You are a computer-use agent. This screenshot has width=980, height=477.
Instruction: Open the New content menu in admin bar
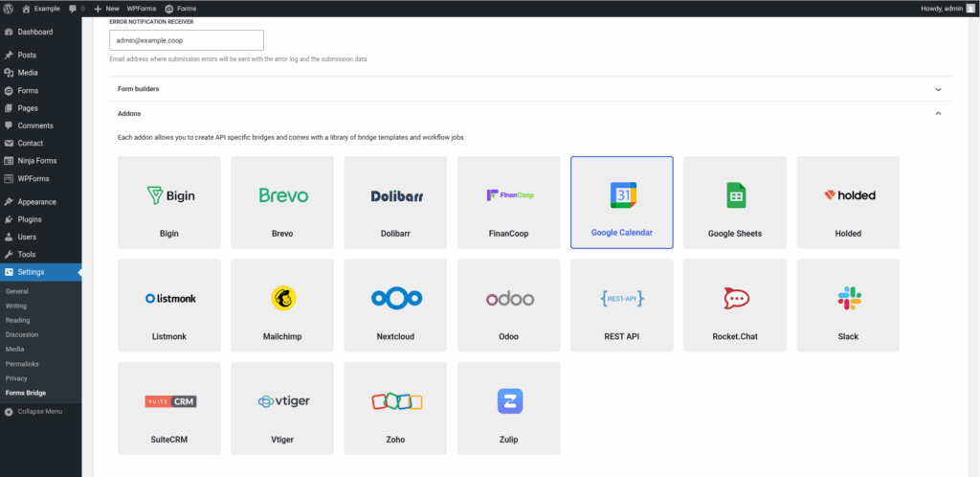pos(105,8)
